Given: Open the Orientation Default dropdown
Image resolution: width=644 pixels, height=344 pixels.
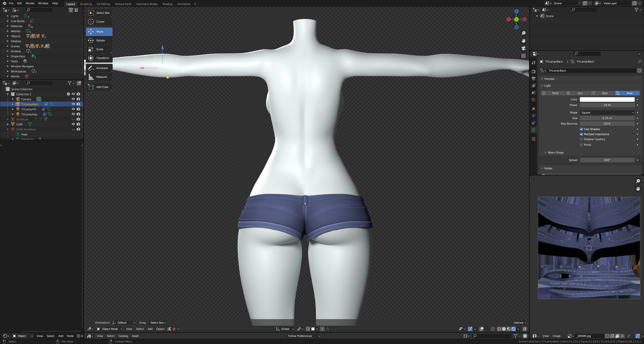Looking at the screenshot, I should (x=124, y=323).
